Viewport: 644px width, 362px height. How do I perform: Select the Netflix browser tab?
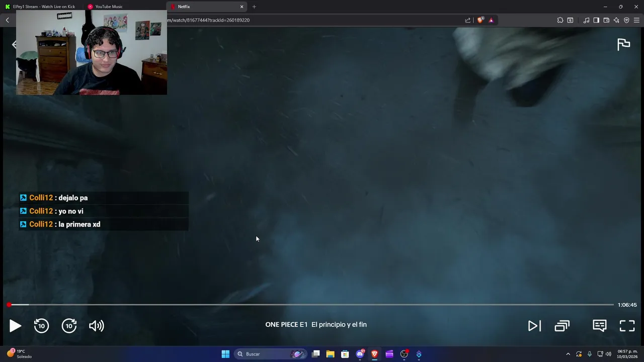tap(206, 7)
